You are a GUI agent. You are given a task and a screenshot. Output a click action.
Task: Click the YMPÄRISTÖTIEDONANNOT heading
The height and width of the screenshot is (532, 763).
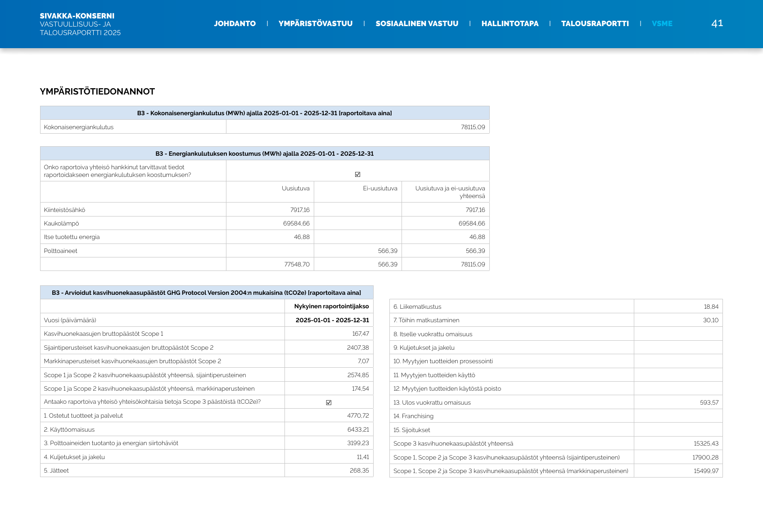[x=97, y=91]
